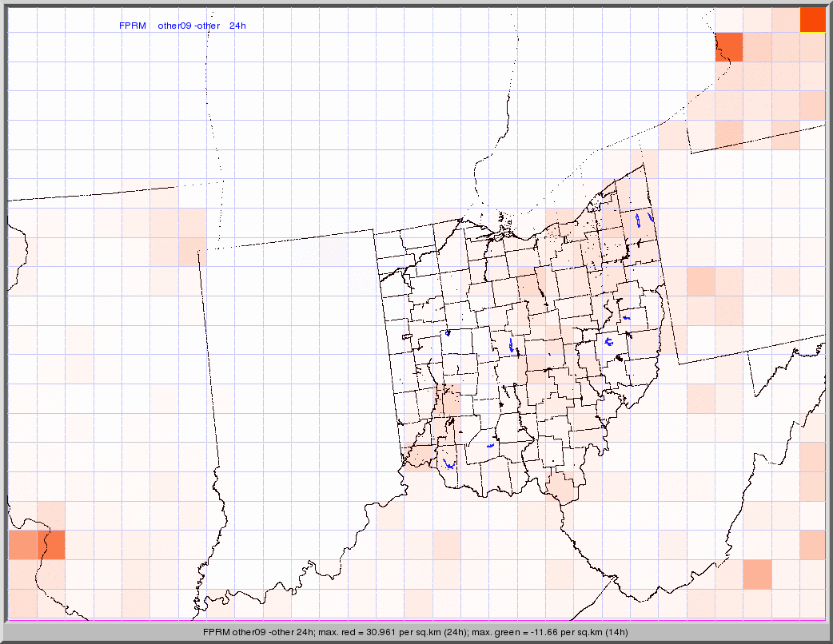Select the blue lake marker in western Ohio

[x=448, y=332]
